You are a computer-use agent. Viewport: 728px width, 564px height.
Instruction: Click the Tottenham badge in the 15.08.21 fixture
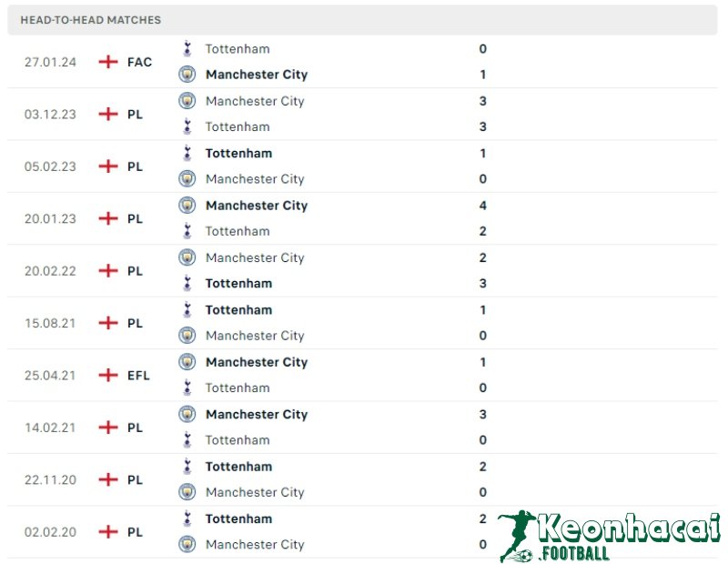(187, 309)
